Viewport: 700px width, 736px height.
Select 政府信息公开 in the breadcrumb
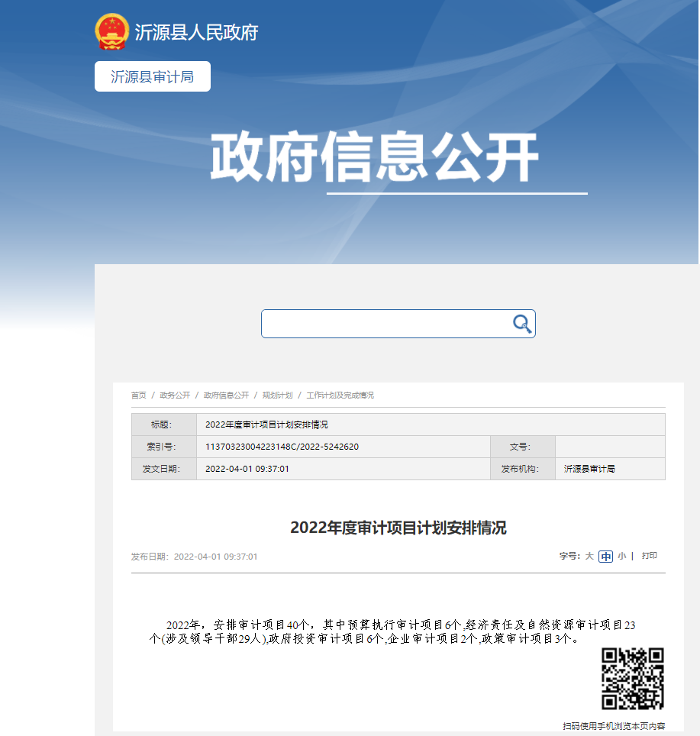[x=226, y=395]
